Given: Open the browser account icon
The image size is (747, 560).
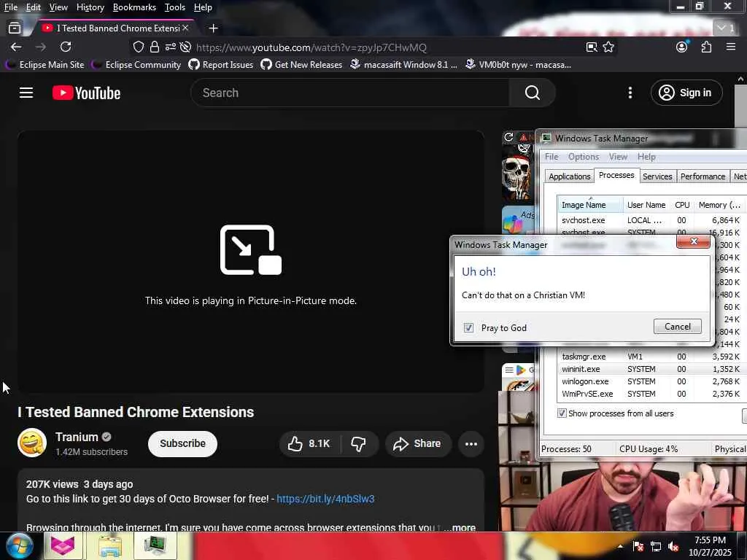Looking at the screenshot, I should pos(682,47).
